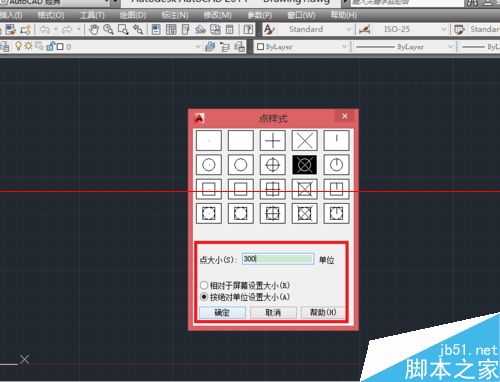Click the Zoom Realtime magnifier icon

point(108,29)
